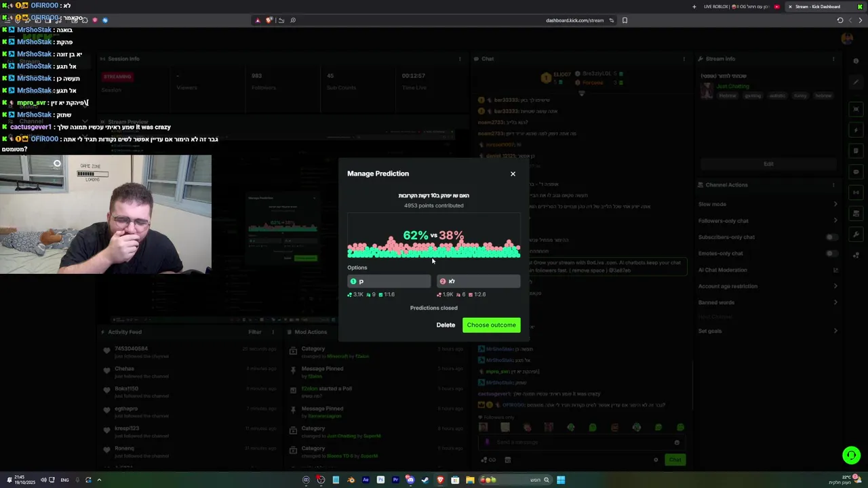
Task: Open Premiere Pro from the taskbar
Action: coord(395,480)
